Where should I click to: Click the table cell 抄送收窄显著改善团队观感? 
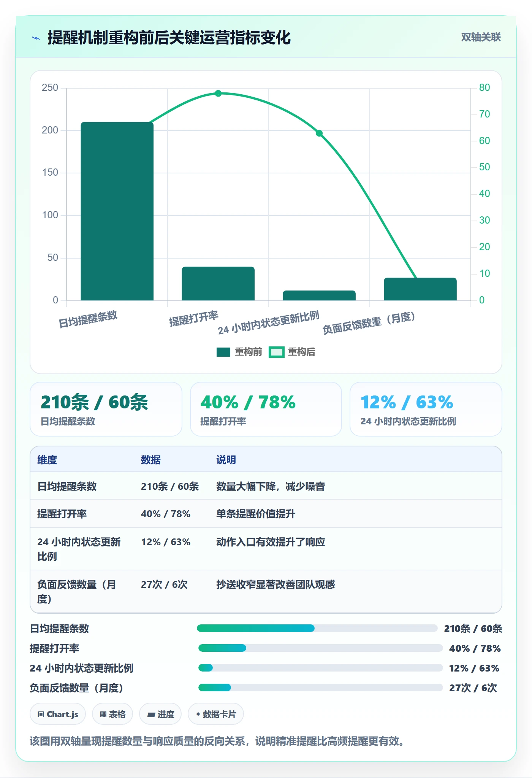275,584
